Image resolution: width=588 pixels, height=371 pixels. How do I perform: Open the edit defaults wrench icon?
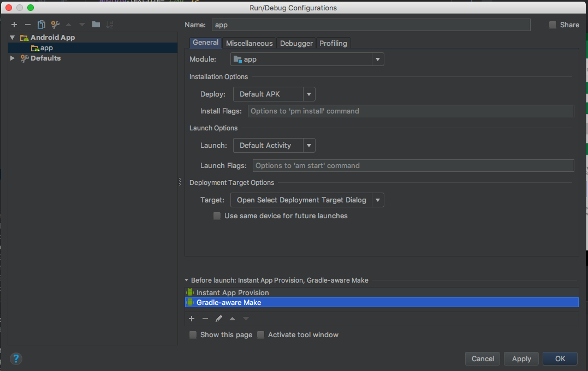coord(55,25)
